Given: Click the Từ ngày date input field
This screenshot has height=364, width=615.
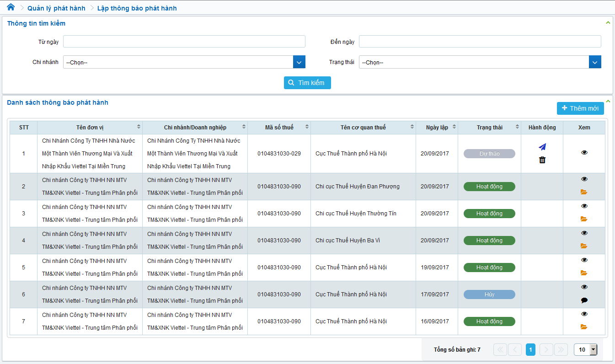Looking at the screenshot, I should (184, 42).
